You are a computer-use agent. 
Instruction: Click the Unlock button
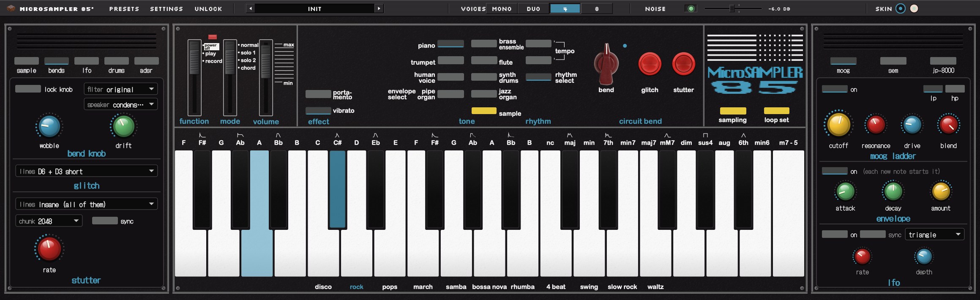(208, 8)
